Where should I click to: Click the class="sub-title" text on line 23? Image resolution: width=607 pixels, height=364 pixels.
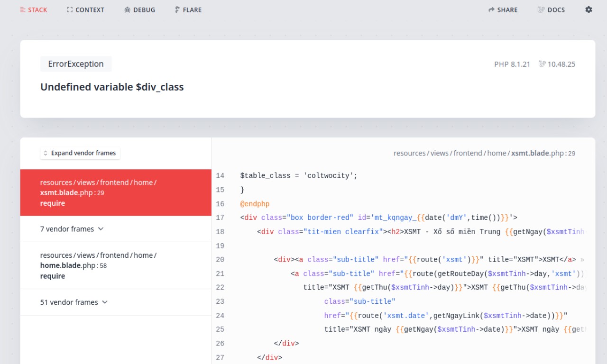(x=360, y=301)
